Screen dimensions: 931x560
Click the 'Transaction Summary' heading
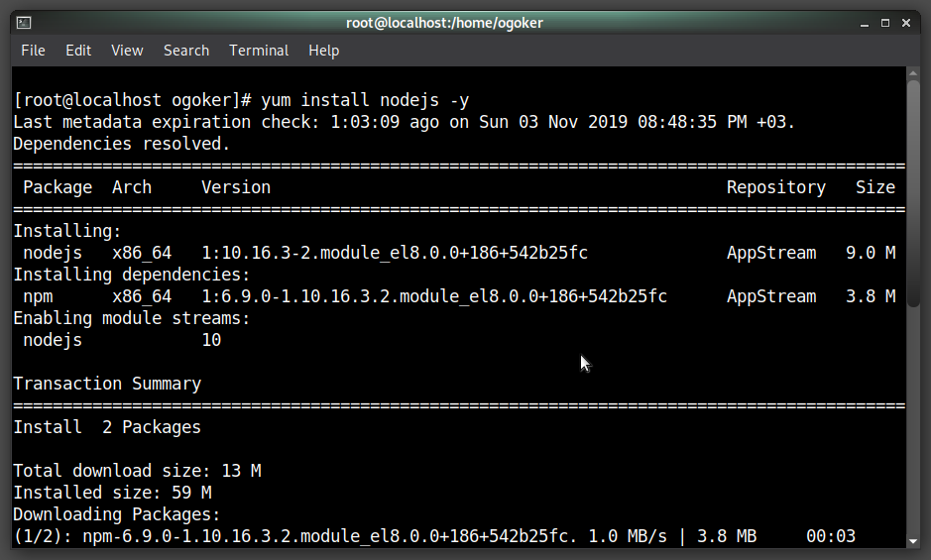(x=107, y=384)
